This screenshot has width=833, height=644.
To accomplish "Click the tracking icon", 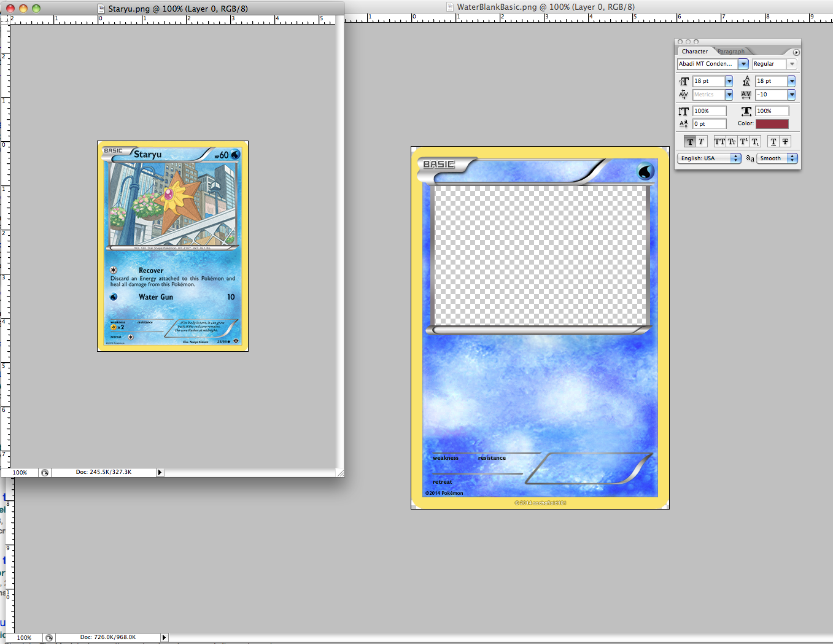I will click(x=746, y=95).
